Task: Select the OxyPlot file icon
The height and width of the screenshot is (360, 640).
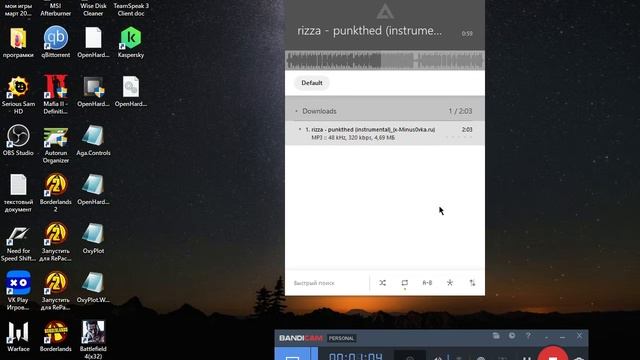Action: [93, 238]
